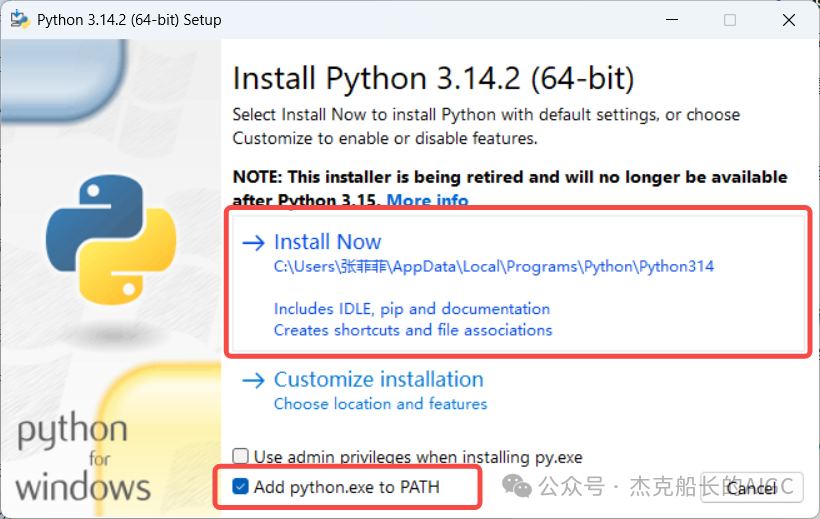Click "Creates shortcuts and file associations" text
This screenshot has width=820, height=519.
click(413, 330)
